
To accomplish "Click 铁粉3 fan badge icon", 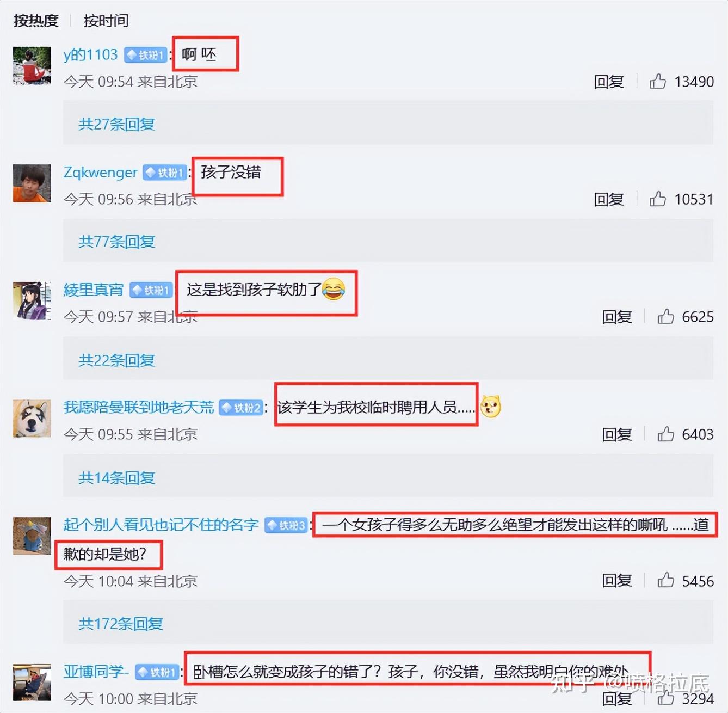I will tap(287, 525).
